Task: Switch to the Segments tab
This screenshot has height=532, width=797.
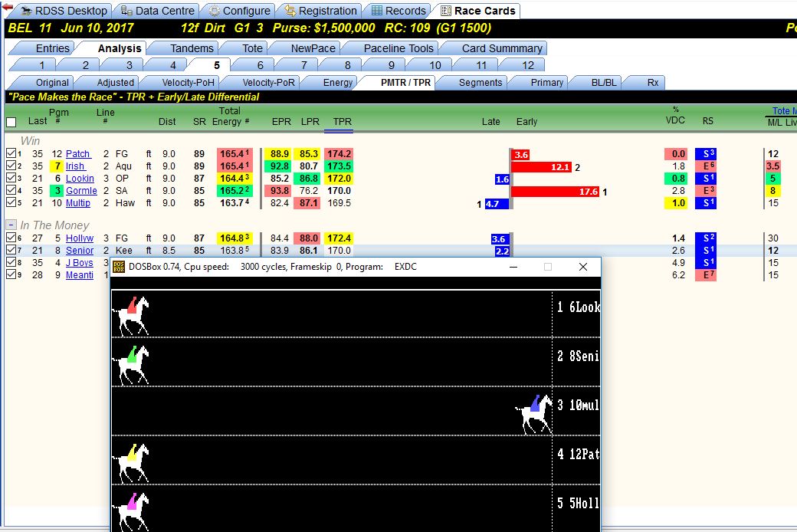Action: pyautogui.click(x=480, y=82)
